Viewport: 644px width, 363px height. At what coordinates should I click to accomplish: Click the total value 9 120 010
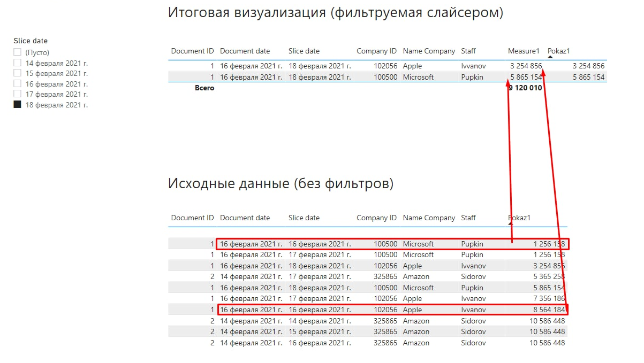click(525, 88)
